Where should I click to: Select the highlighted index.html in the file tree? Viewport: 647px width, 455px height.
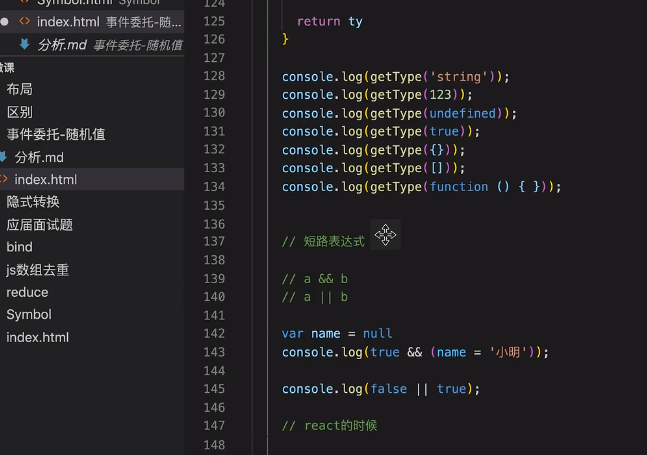click(x=92, y=179)
